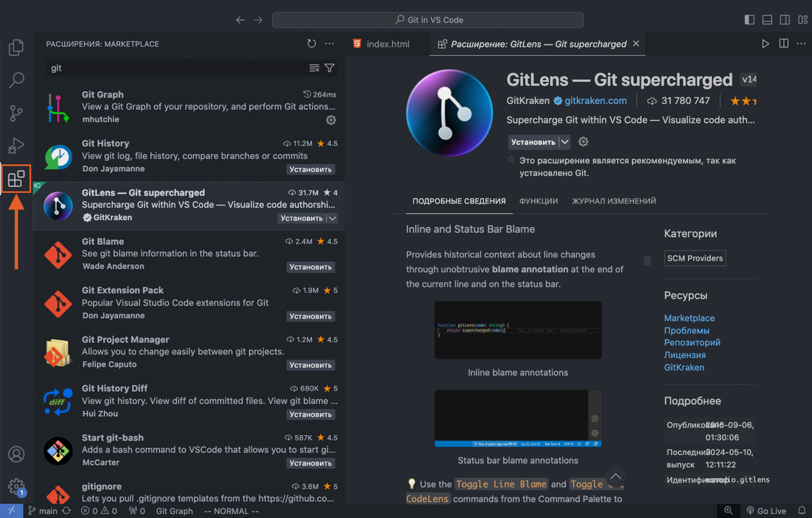This screenshot has height=518, width=812.
Task: Open the Extensions view icon
Action: point(16,179)
